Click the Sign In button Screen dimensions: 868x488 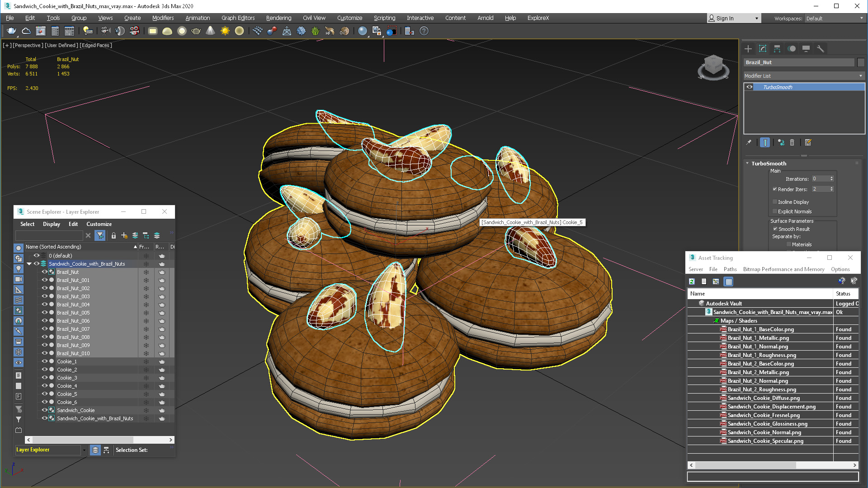[725, 19]
